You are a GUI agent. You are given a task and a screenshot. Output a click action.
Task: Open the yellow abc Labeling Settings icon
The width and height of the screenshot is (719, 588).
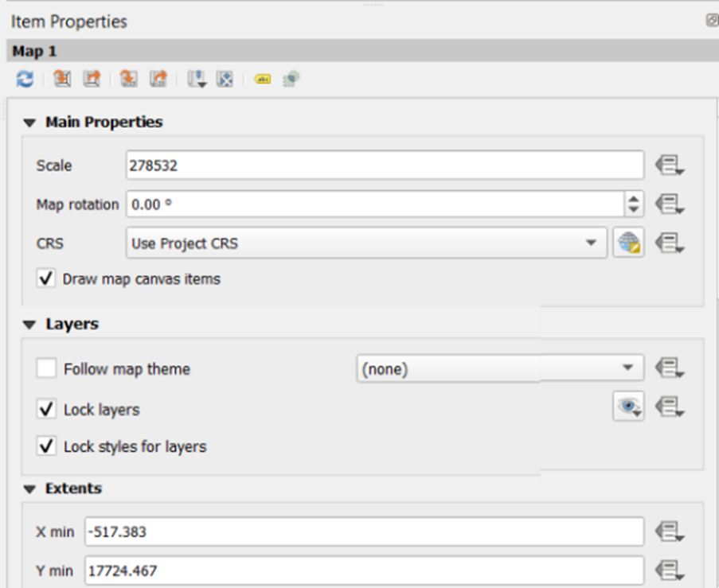(x=262, y=79)
